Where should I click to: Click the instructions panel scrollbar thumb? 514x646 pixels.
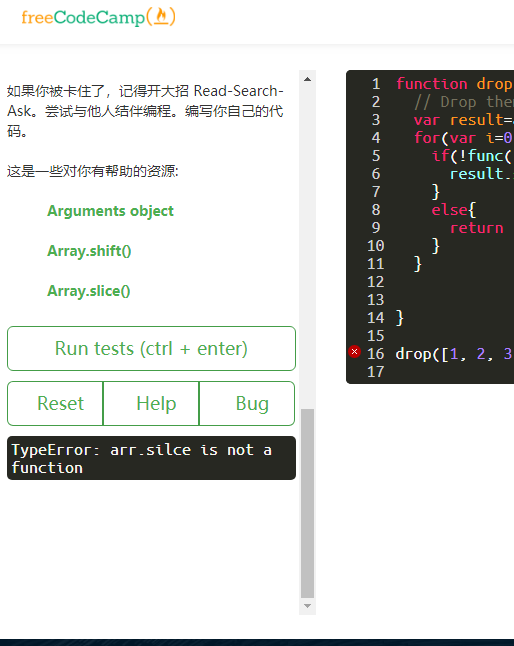coord(307,503)
